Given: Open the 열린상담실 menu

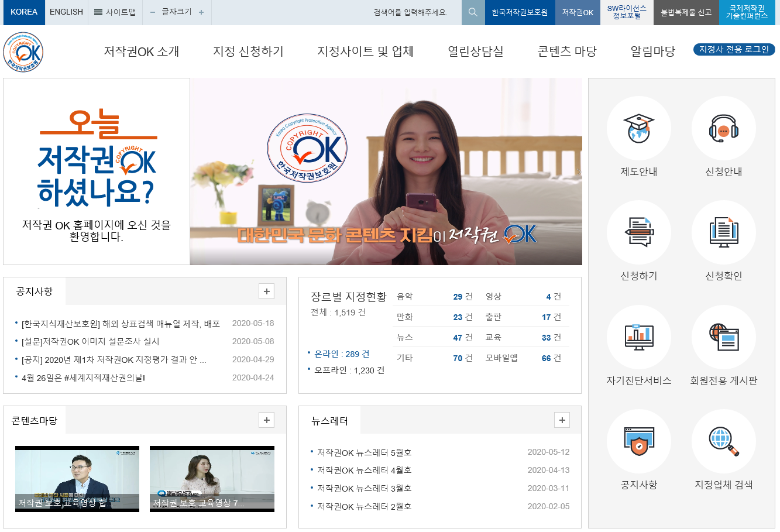Looking at the screenshot, I should click(x=475, y=52).
